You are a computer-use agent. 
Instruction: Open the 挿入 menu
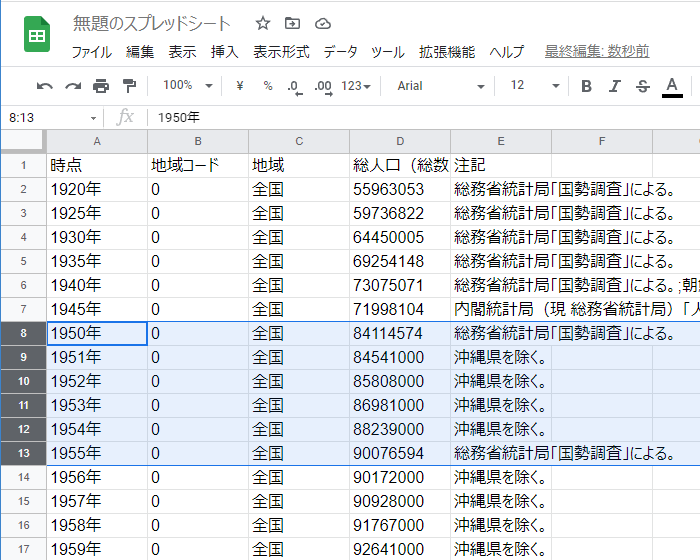click(x=225, y=52)
